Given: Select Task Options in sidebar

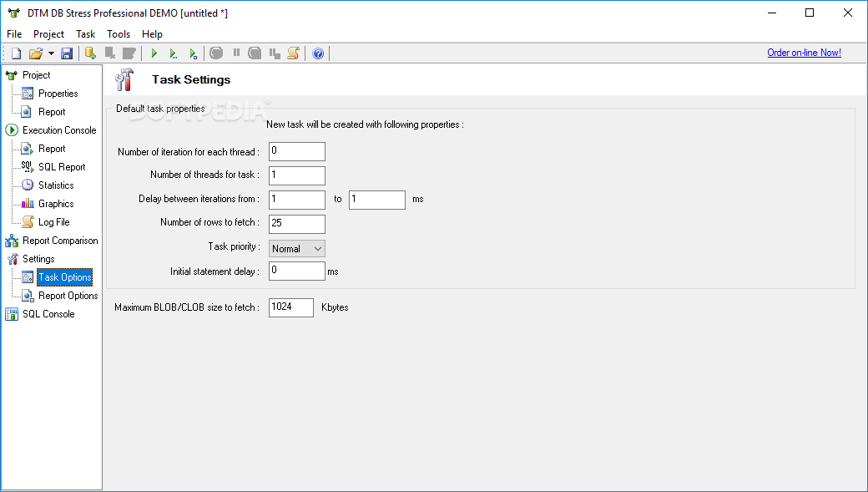Looking at the screenshot, I should [65, 277].
